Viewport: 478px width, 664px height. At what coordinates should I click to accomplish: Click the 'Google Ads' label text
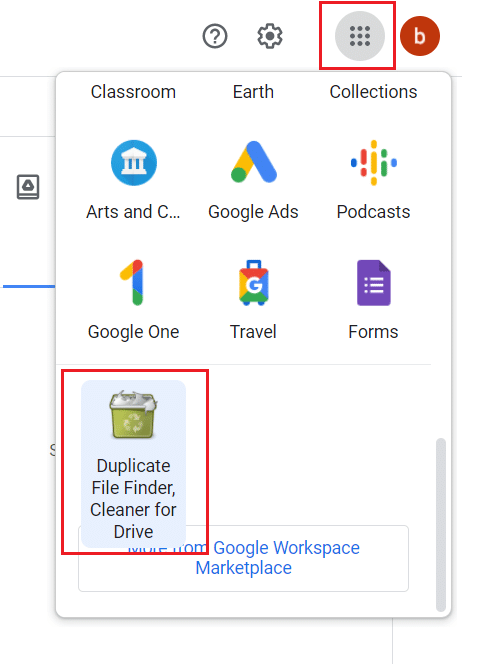pyautogui.click(x=253, y=212)
